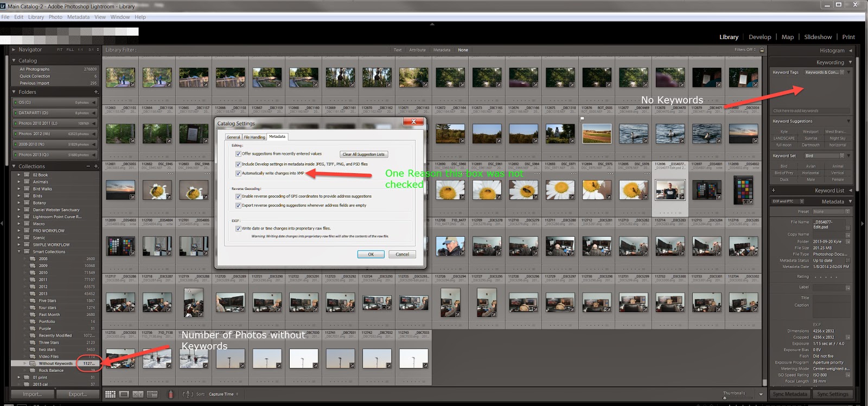Viewport: 868px width, 406px height.
Task: Open the Sort Capture Time dropdown
Action: click(223, 395)
